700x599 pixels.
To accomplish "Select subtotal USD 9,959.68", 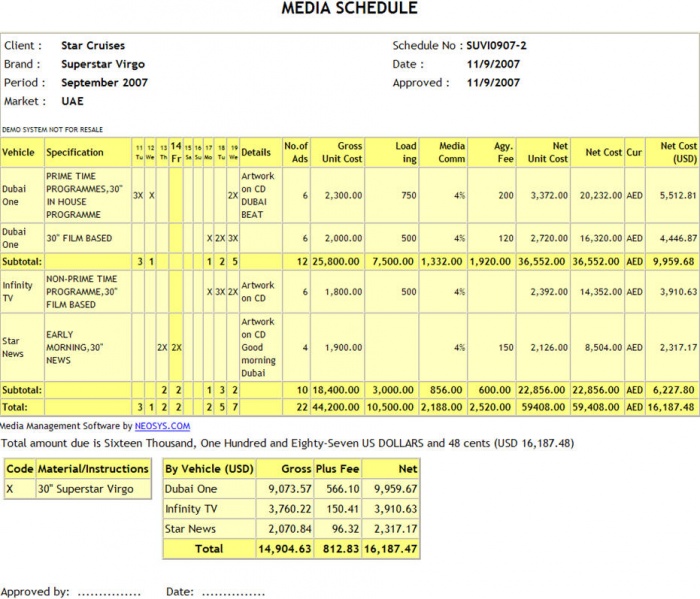I will click(x=672, y=262).
